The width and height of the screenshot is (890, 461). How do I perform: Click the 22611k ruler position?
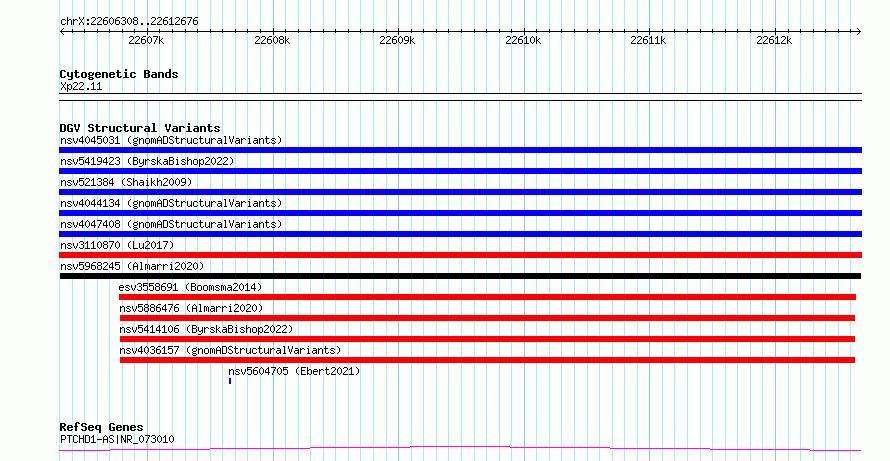648,40
